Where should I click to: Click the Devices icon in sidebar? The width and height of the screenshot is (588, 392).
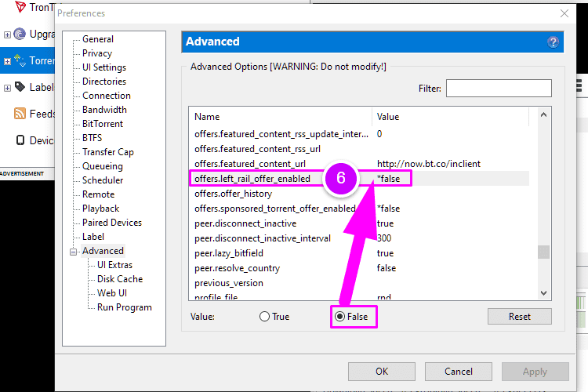click(20, 140)
